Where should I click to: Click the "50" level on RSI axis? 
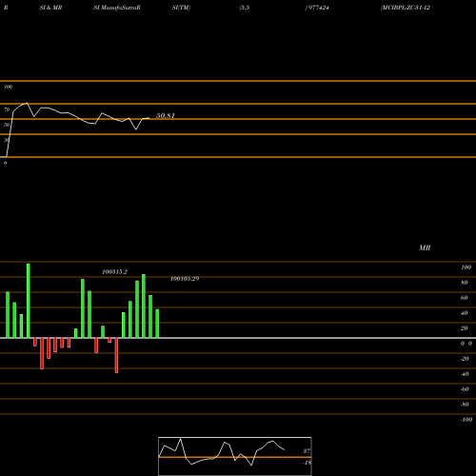pyautogui.click(x=7, y=125)
